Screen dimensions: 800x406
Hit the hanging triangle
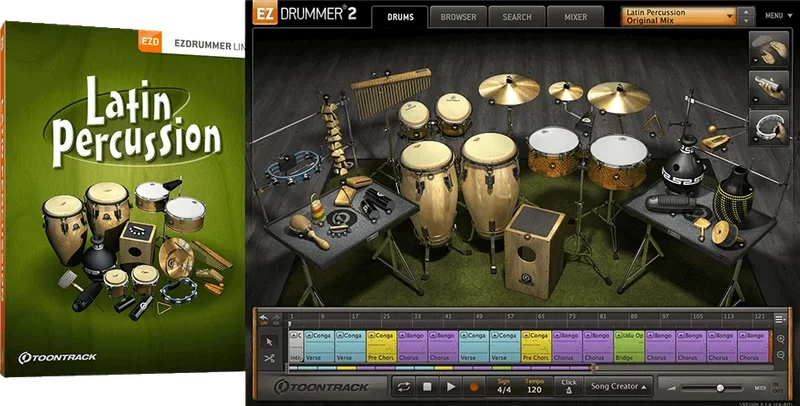pyautogui.click(x=653, y=124)
